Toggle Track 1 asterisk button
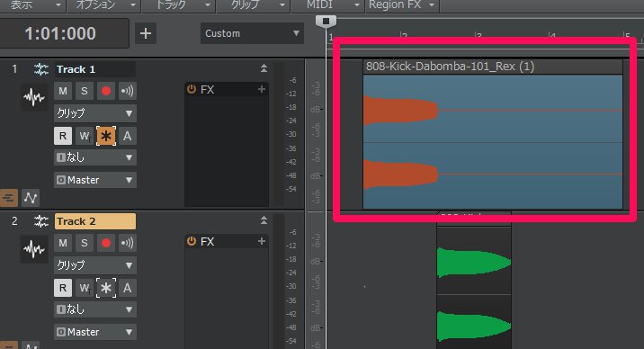 click(x=106, y=136)
